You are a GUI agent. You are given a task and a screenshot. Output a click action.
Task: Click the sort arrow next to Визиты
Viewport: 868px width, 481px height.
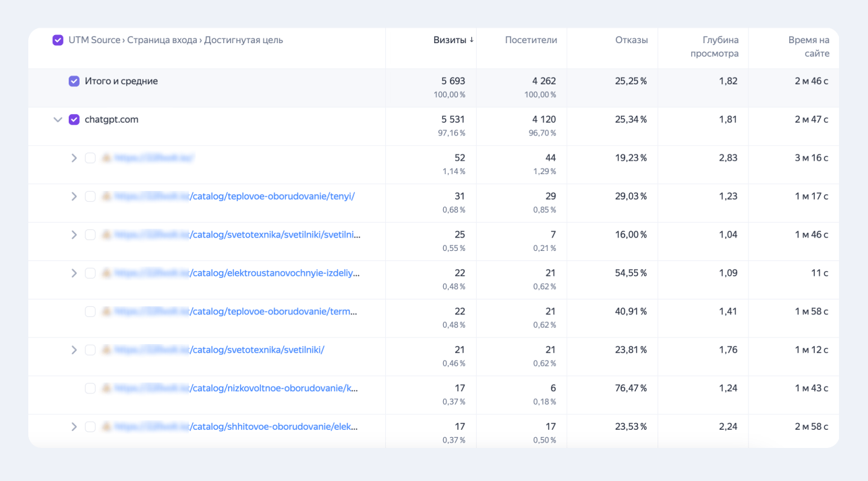point(471,40)
